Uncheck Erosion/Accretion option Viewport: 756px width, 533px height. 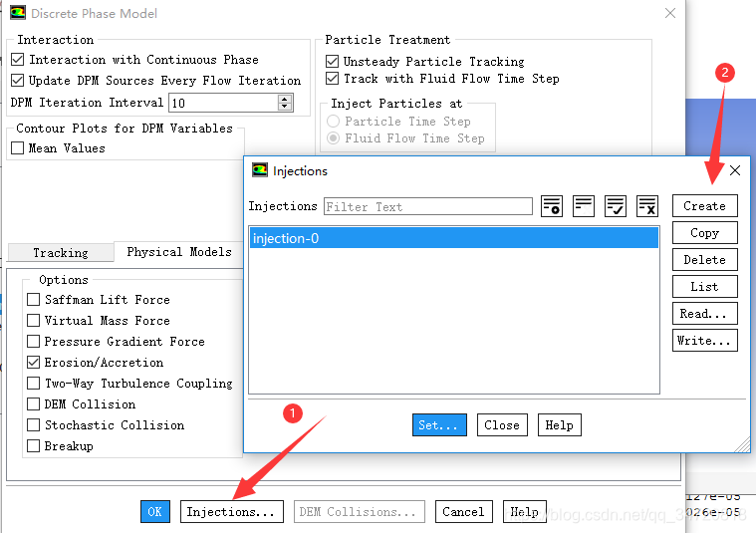coord(33,363)
